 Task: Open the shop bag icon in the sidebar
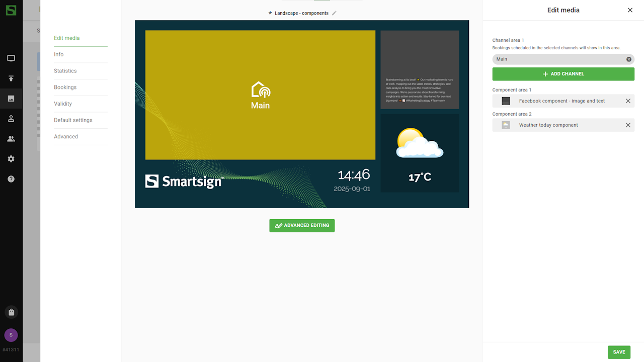pyautogui.click(x=11, y=312)
